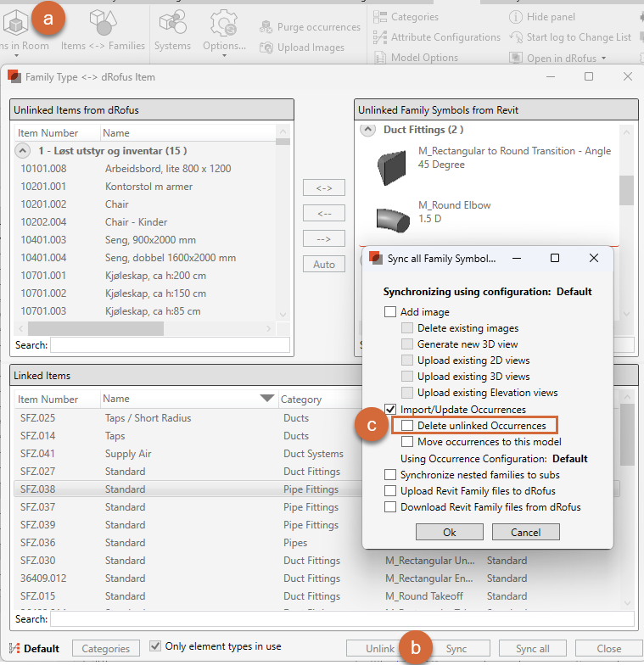Sort linked items by Category column
Image resolution: width=644 pixels, height=665 pixels.
tap(302, 400)
